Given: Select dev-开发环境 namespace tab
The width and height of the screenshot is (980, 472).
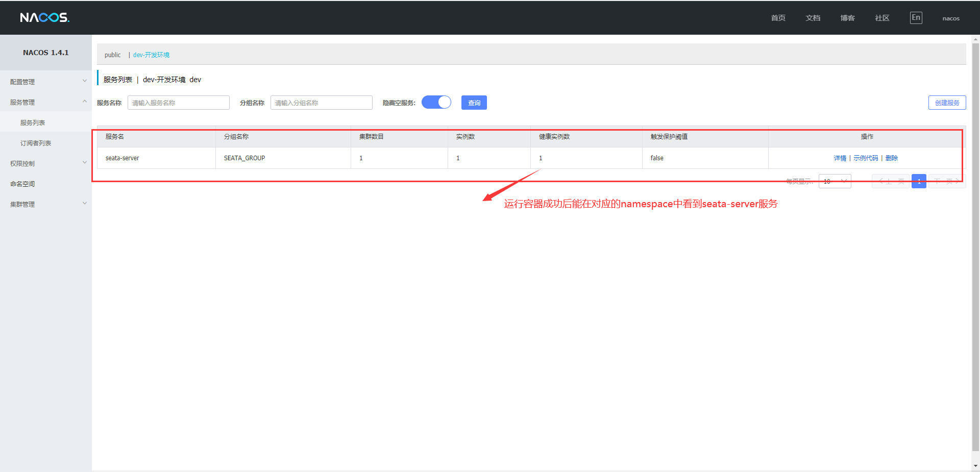Looking at the screenshot, I should coord(151,55).
